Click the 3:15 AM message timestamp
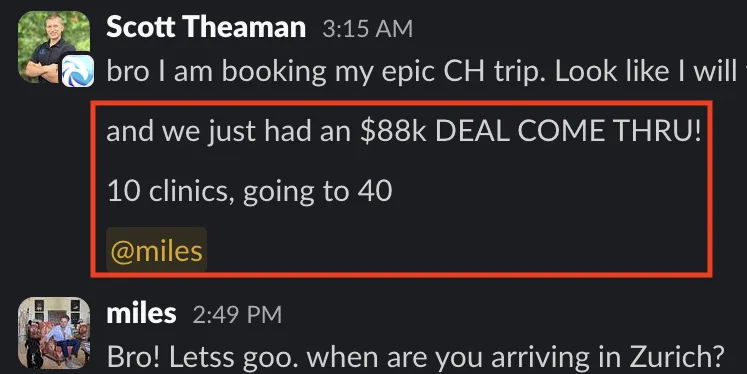The width and height of the screenshot is (747, 374). pyautogui.click(x=367, y=30)
